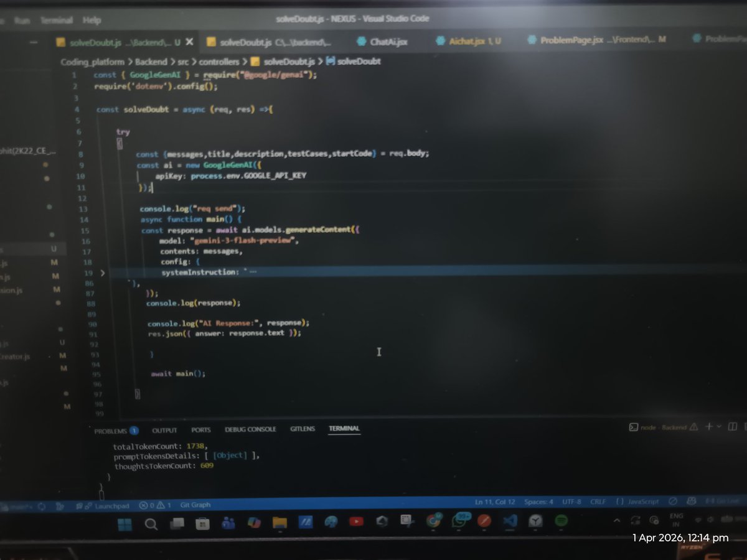Open YouTube app from the taskbar
Image resolution: width=747 pixels, height=560 pixels.
[357, 522]
